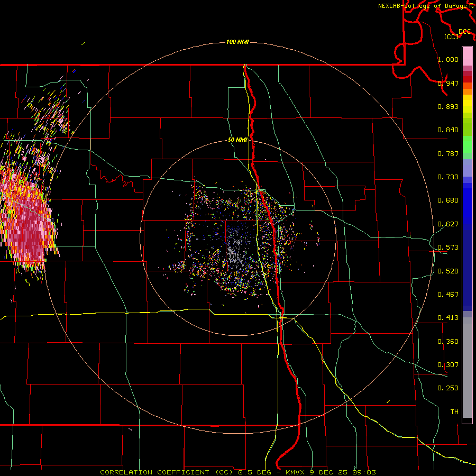Screen dimensions: 476x476
Task: Click the 9 DEC 25 date text
Action: click(x=329, y=472)
